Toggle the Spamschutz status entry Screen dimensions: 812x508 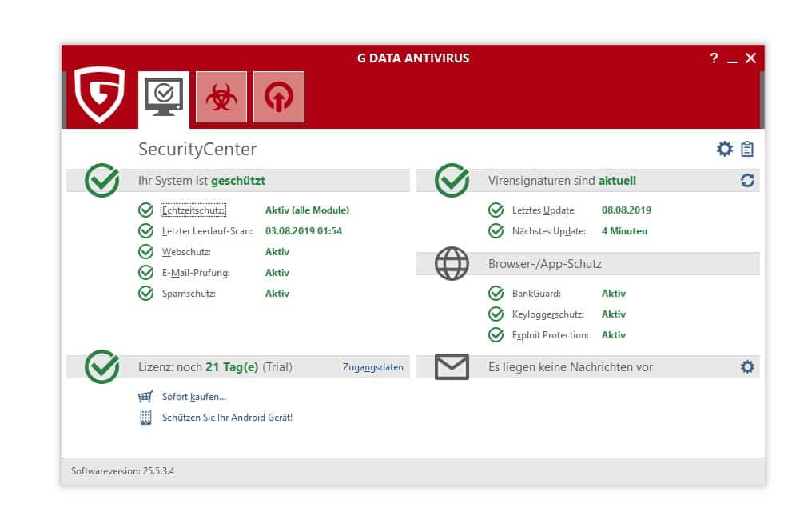pyautogui.click(x=189, y=294)
